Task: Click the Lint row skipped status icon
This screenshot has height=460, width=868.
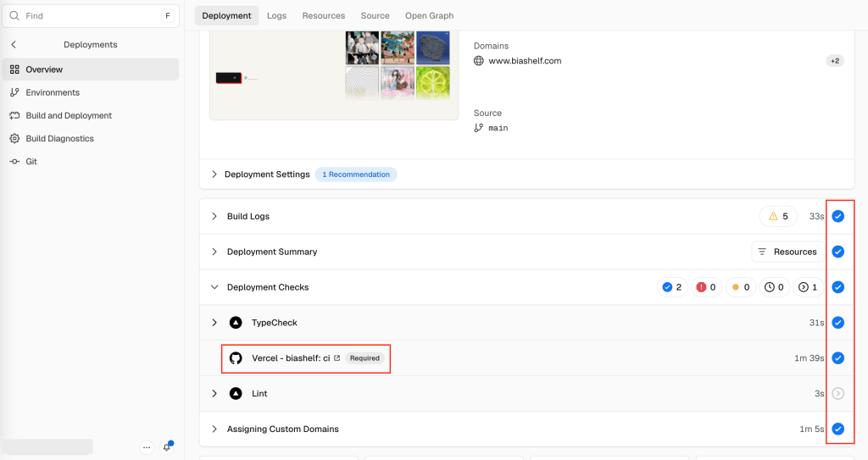Action: click(838, 393)
